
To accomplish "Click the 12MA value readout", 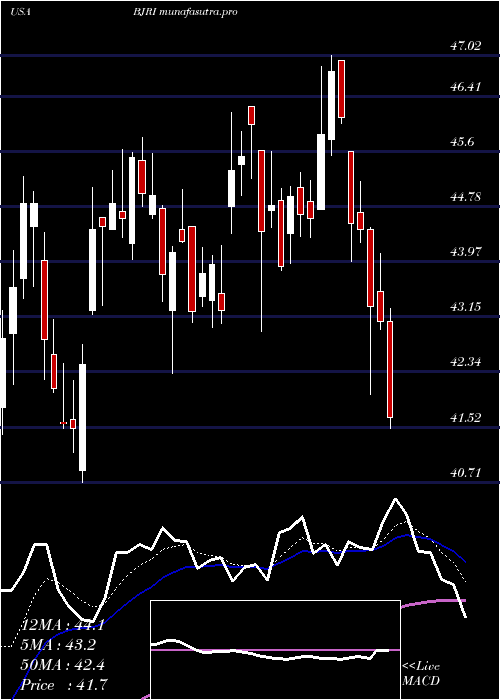I will [62, 625].
